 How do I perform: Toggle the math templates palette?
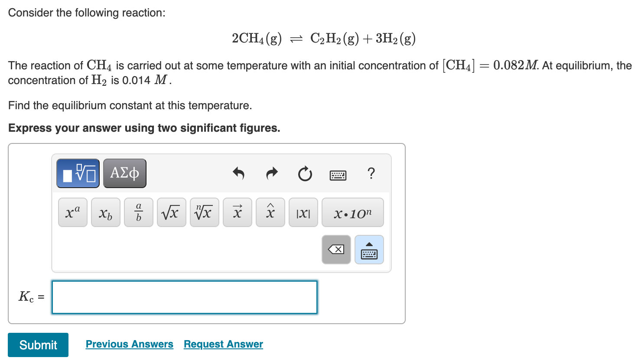pos(78,173)
